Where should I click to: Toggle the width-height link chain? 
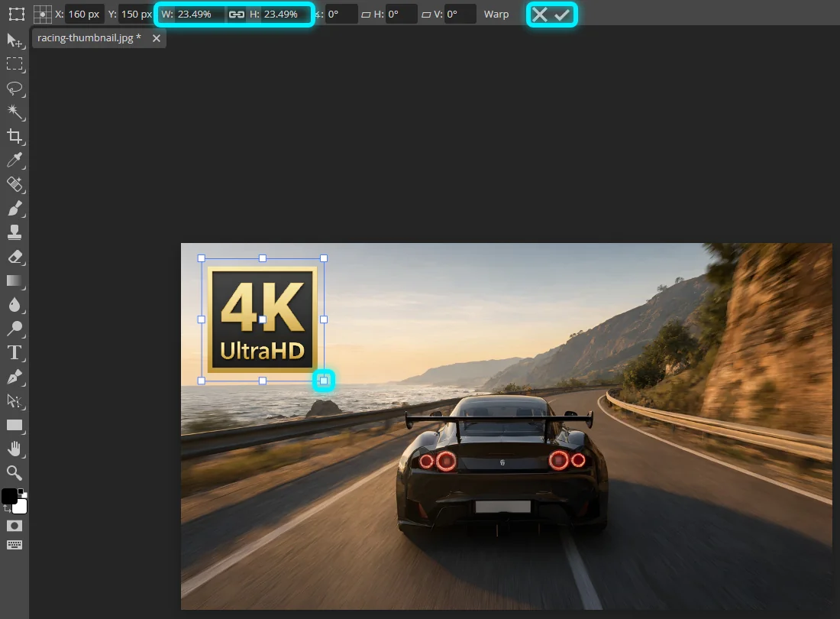[x=236, y=15]
